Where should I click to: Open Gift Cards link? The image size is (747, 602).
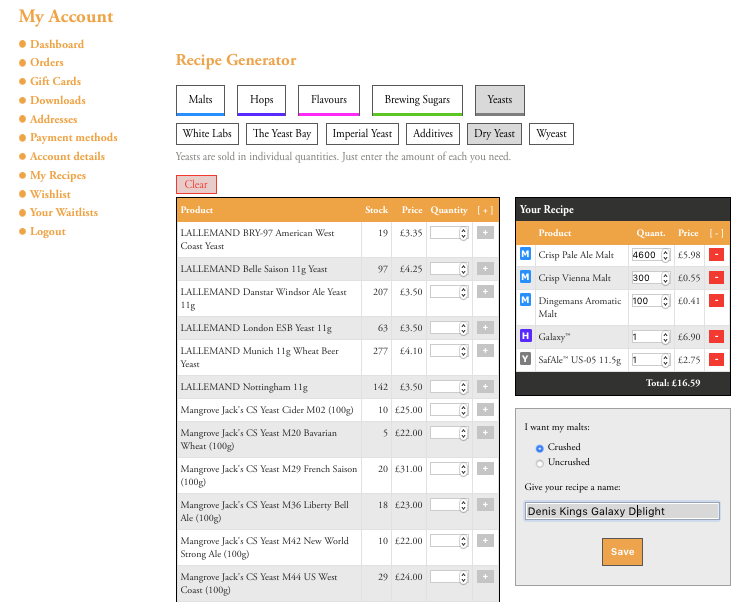point(55,81)
